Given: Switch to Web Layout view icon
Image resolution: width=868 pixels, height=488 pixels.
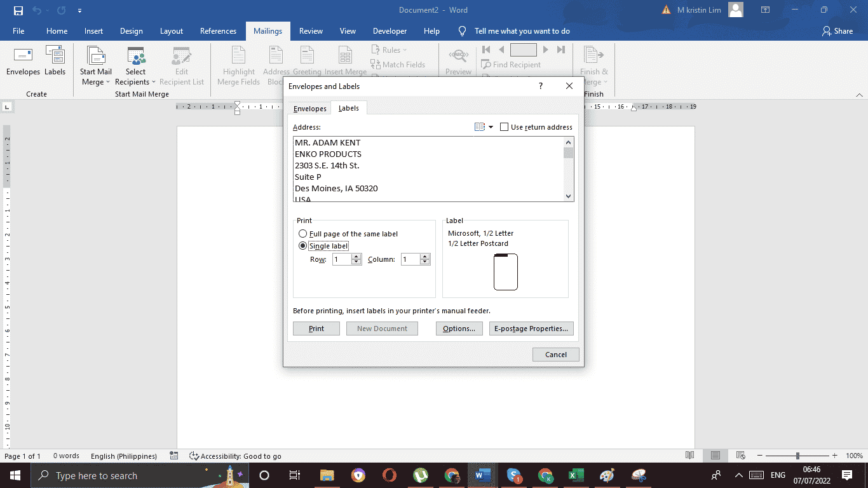Looking at the screenshot, I should [x=740, y=456].
